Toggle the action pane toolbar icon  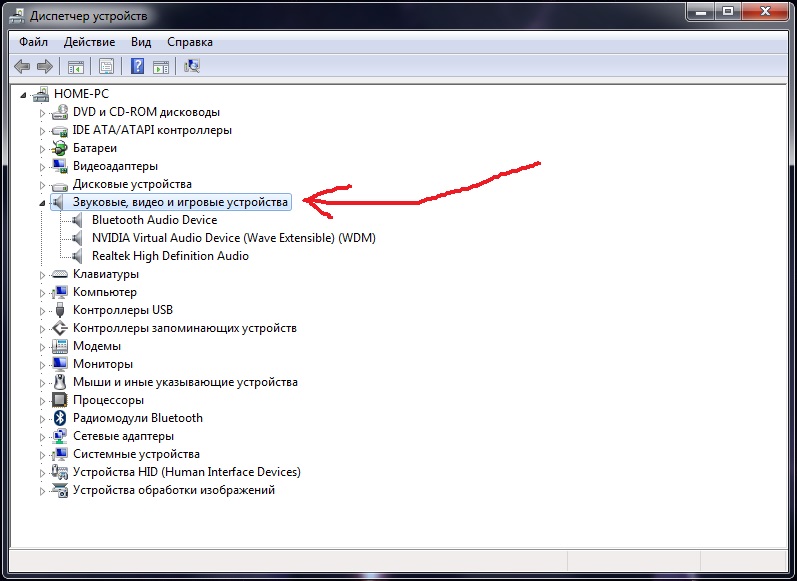click(x=161, y=66)
